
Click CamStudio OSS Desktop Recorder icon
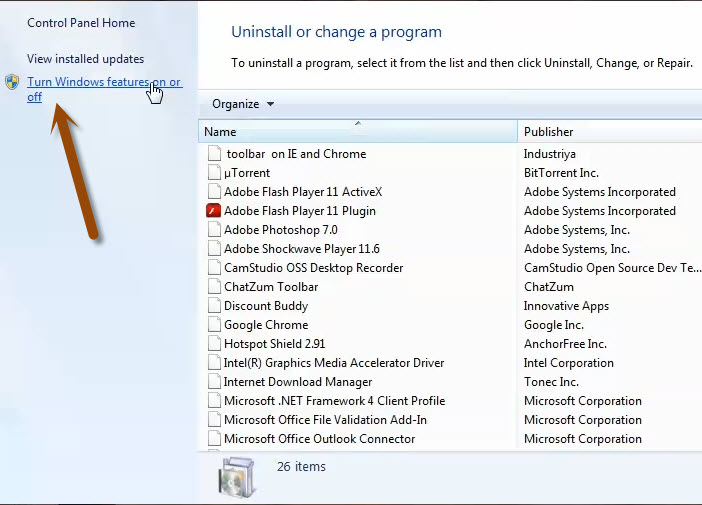[214, 268]
